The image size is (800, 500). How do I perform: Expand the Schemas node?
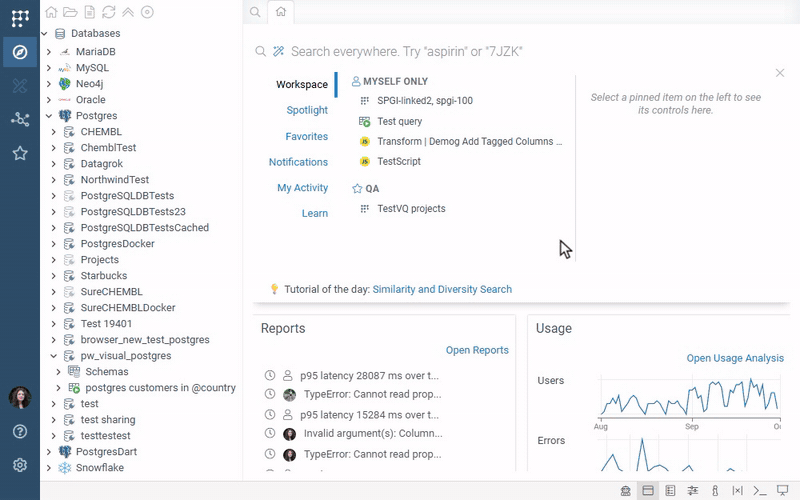(58, 371)
